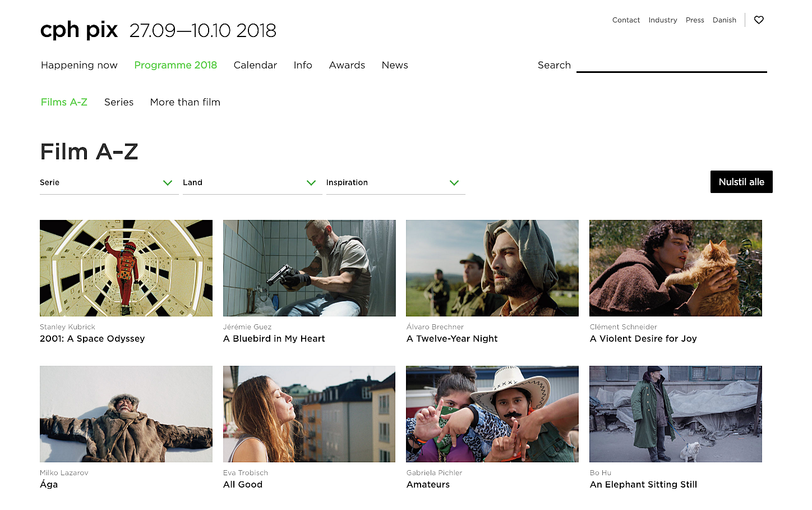This screenshot has height=510, width=812.
Task: Click director name Bo Hu
Action: pyautogui.click(x=601, y=473)
